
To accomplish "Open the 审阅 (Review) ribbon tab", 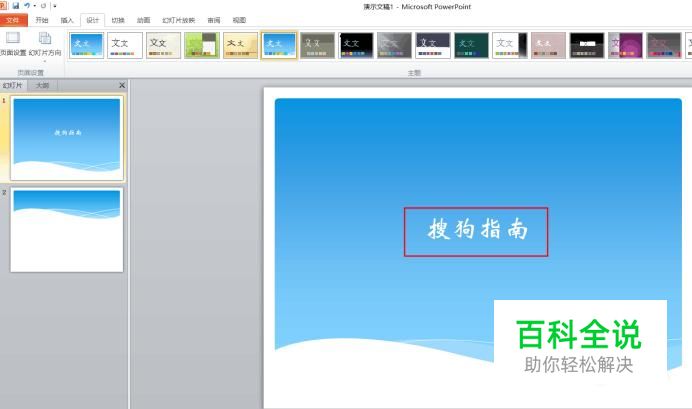I will (x=214, y=20).
